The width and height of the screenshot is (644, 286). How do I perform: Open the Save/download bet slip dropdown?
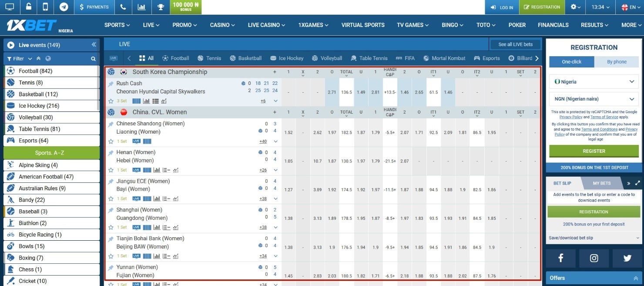(594, 238)
